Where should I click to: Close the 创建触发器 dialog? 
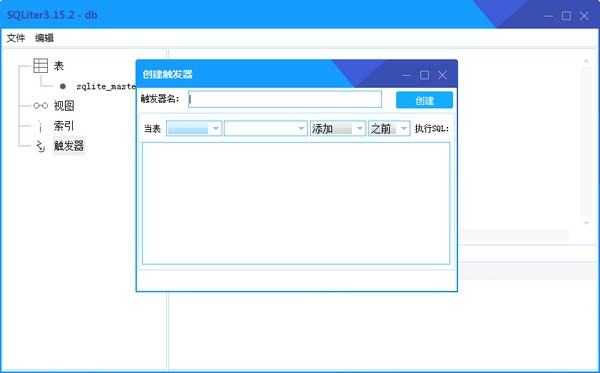[442, 75]
